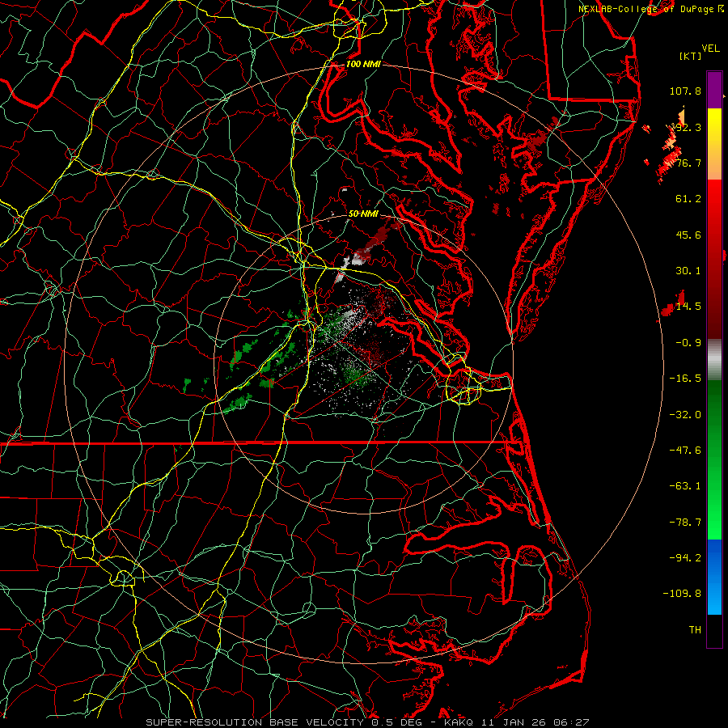Click the blue segment of the color bar
The width and height of the screenshot is (728, 728).
[714, 577]
